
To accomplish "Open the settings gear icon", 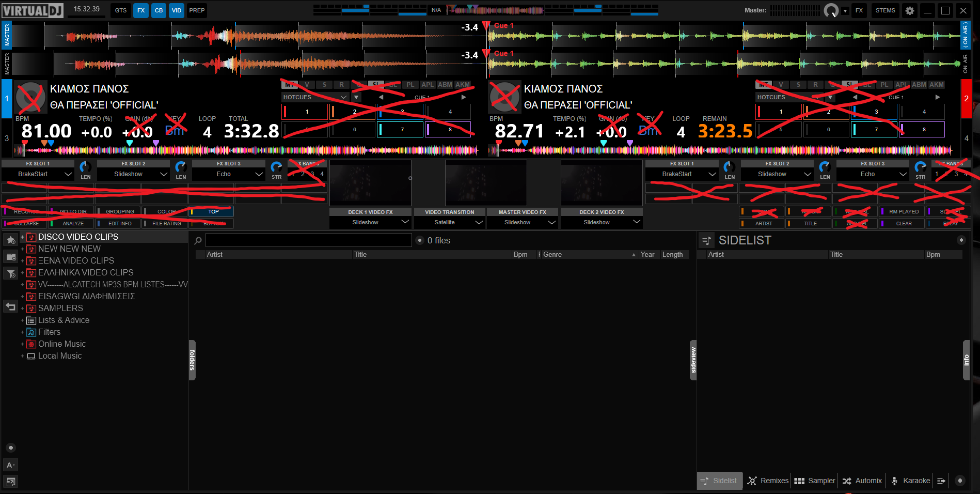I will 910,10.
